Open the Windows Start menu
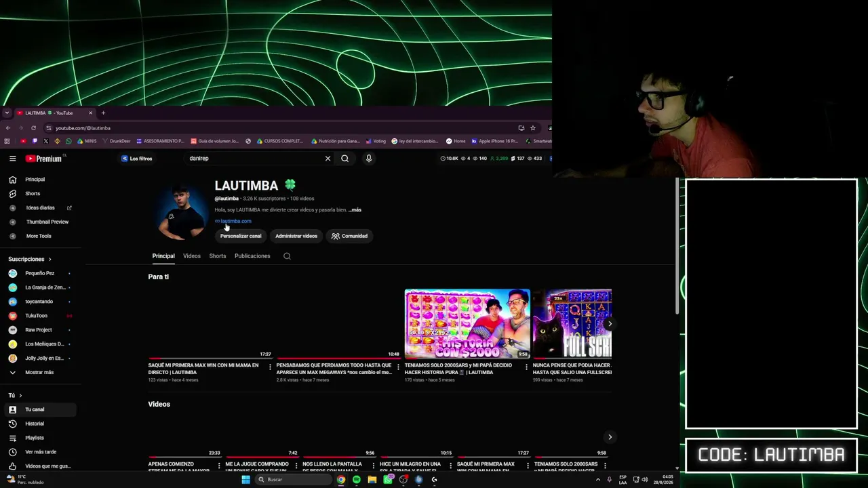The height and width of the screenshot is (488, 868). point(245,480)
